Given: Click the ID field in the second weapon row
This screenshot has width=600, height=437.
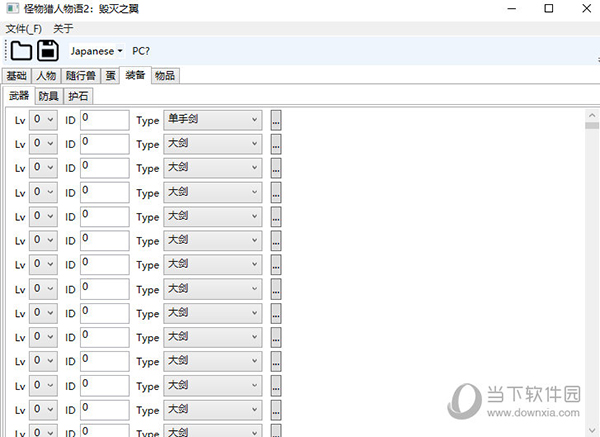Looking at the screenshot, I should pos(104,144).
